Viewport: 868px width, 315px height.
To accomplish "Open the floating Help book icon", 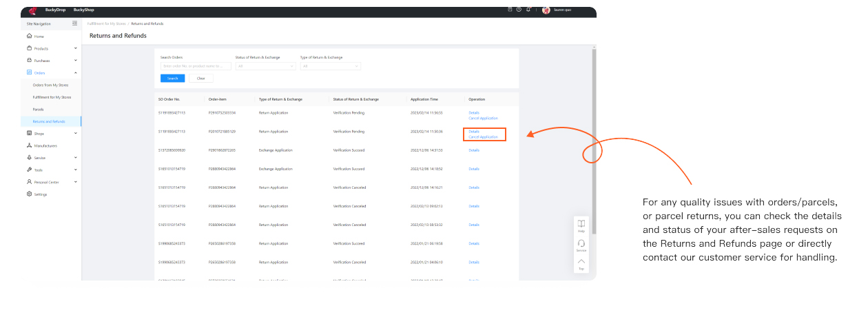I will click(581, 223).
